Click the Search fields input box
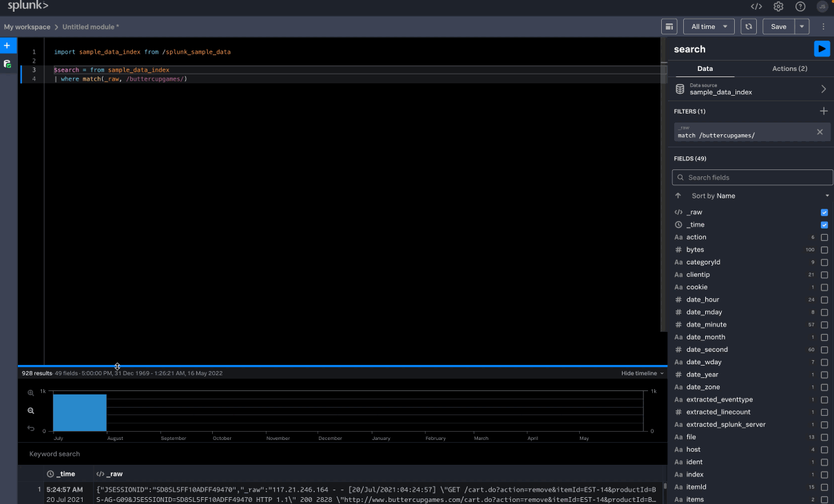The height and width of the screenshot is (504, 834). [x=752, y=178]
